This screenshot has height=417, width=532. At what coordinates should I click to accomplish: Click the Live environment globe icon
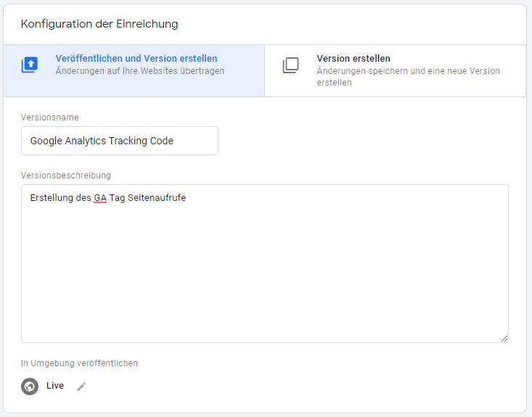click(x=30, y=387)
